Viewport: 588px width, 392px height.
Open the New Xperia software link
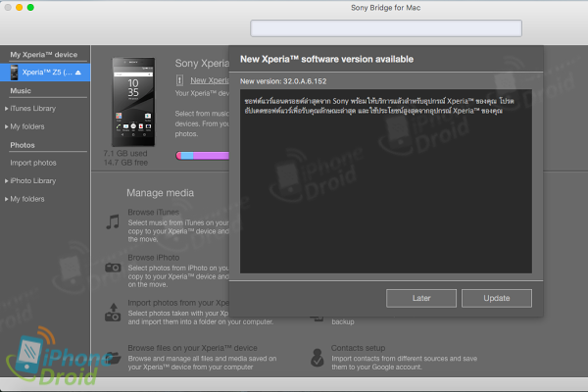click(x=210, y=80)
